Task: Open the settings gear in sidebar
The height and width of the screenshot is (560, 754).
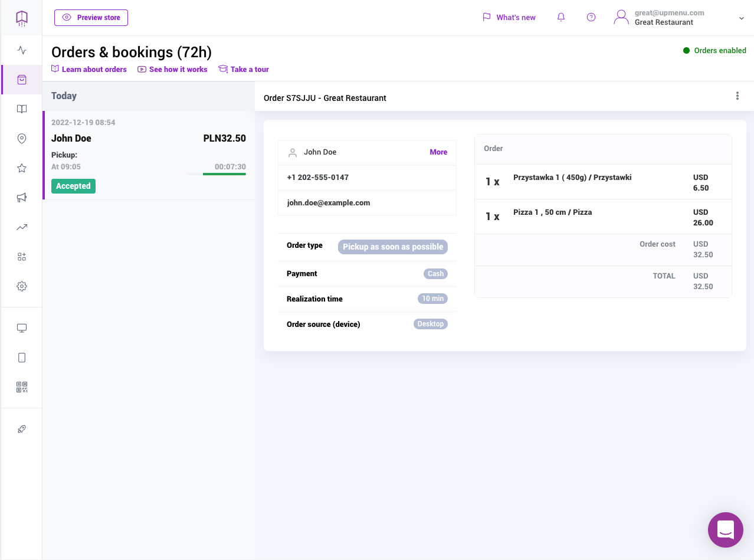Action: tap(22, 286)
